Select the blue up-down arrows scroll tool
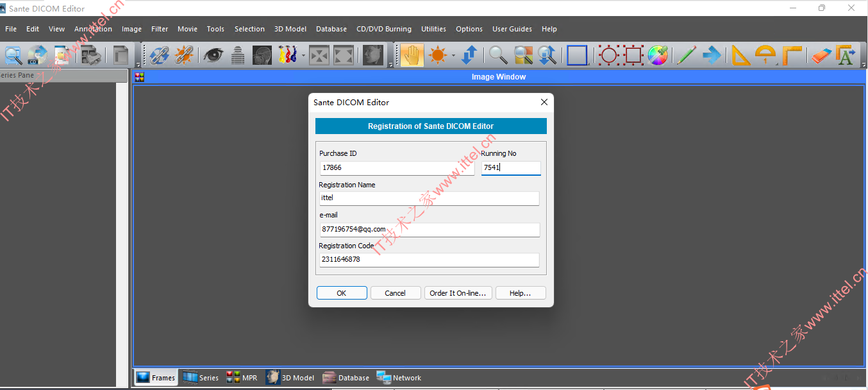 point(469,55)
